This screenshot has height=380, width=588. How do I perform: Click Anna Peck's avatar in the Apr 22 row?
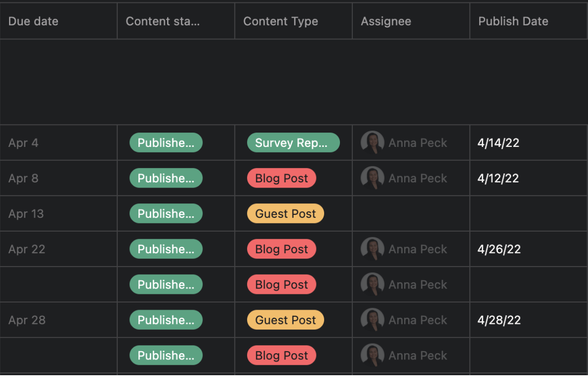click(372, 249)
